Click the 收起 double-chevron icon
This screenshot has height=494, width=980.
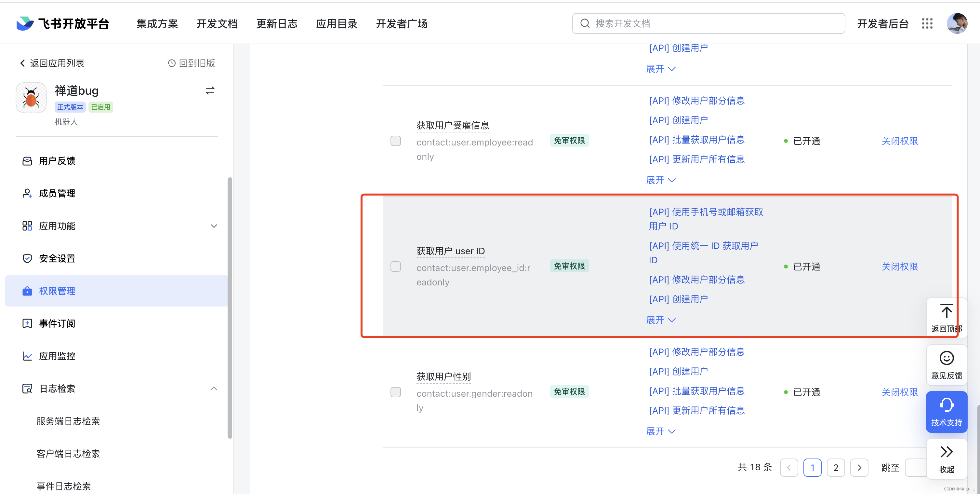click(946, 452)
